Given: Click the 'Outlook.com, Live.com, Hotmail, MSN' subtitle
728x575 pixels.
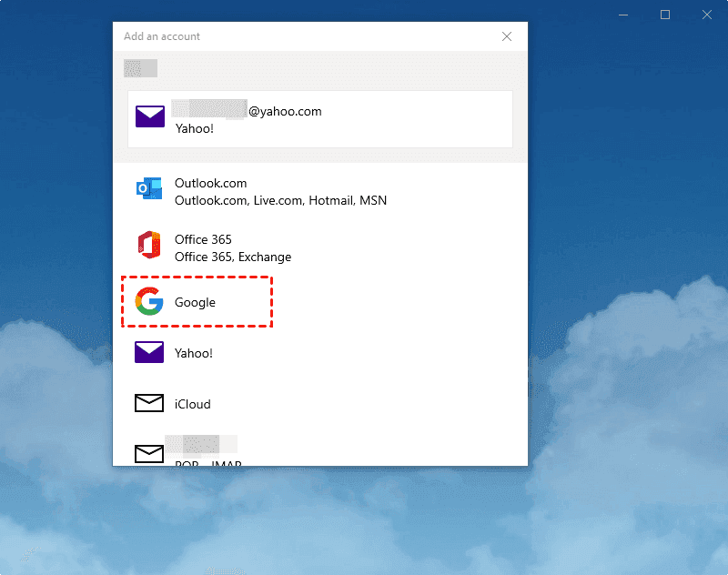Looking at the screenshot, I should 280,200.
